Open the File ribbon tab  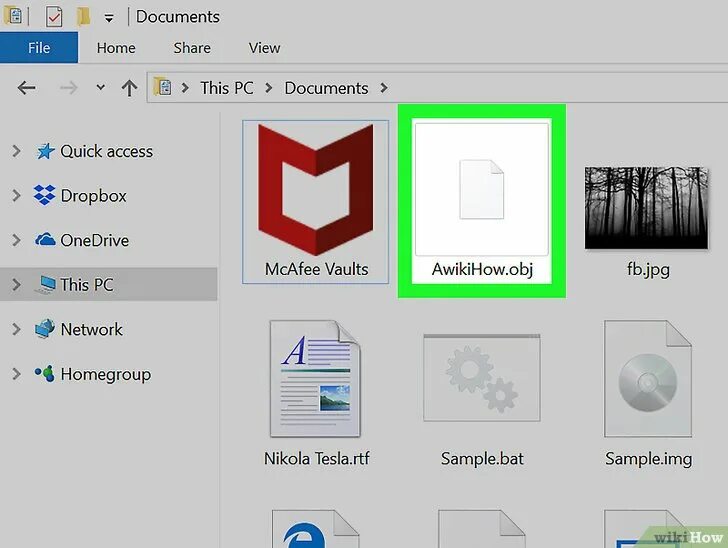[x=39, y=47]
